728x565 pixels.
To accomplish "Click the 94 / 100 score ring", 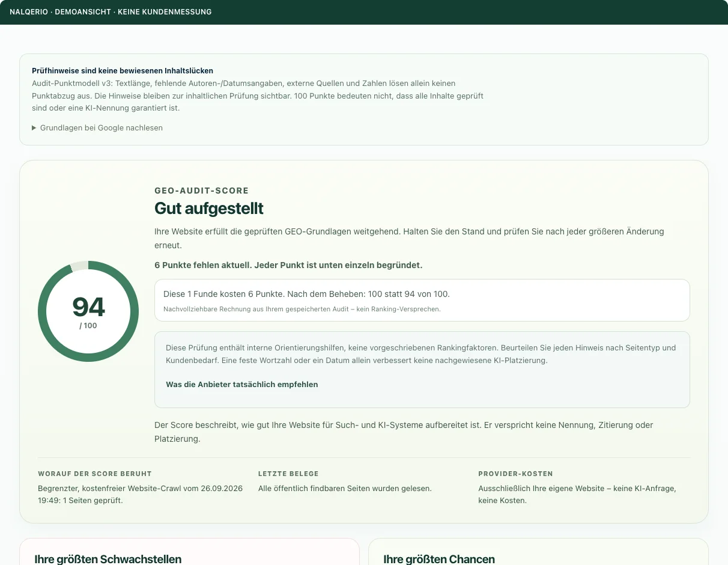I will 88,311.
